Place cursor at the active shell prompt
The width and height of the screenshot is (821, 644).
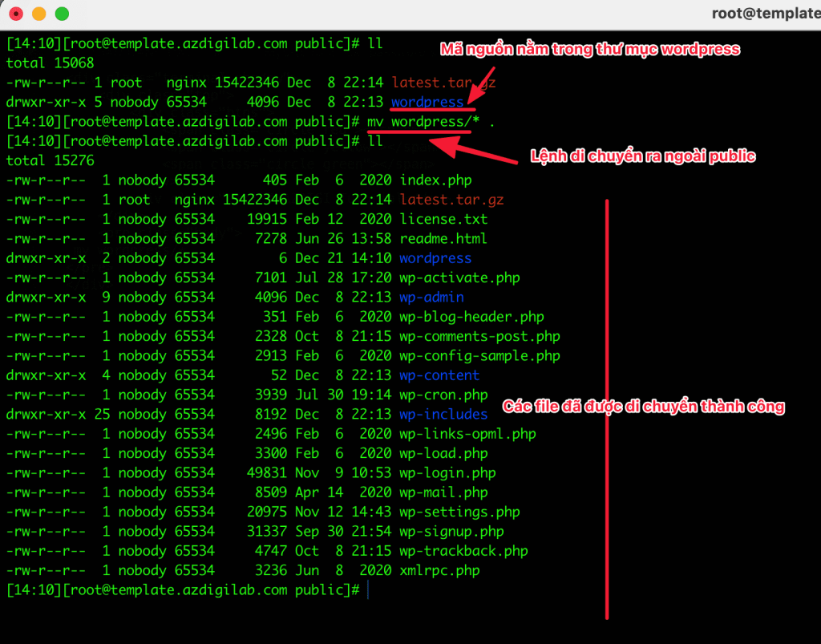coord(368,589)
